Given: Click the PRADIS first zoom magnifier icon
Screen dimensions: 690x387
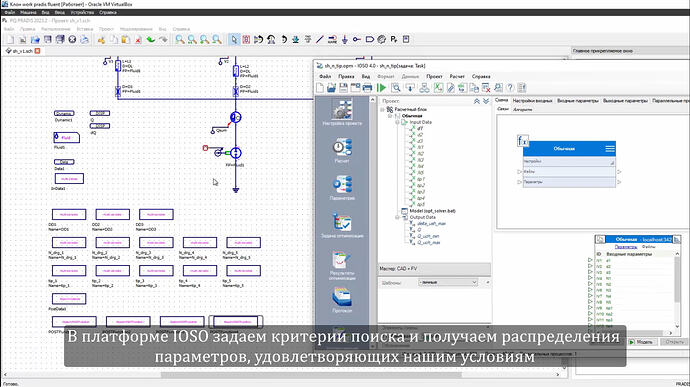Looking at the screenshot, I should pyautogui.click(x=180, y=40).
